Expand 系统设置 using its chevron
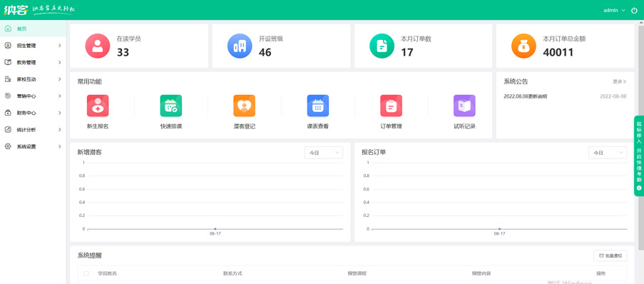The image size is (644, 284). [60, 146]
